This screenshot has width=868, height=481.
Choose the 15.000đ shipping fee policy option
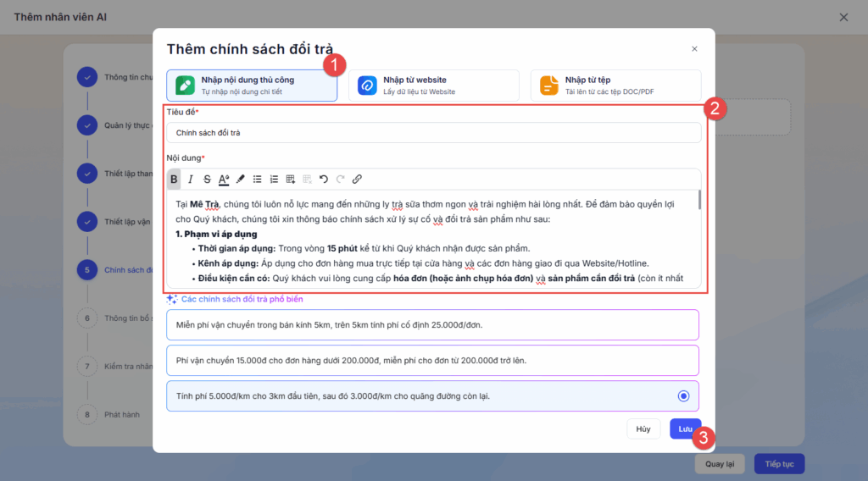[433, 360]
